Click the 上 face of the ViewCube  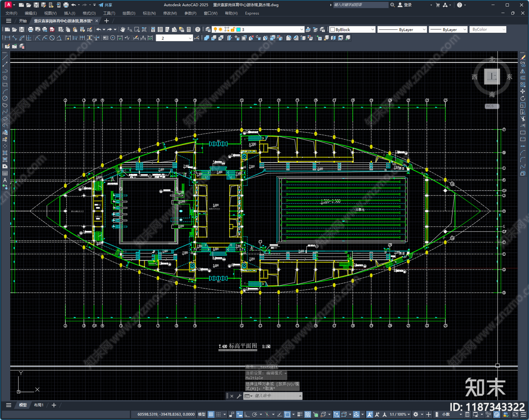[492, 77]
